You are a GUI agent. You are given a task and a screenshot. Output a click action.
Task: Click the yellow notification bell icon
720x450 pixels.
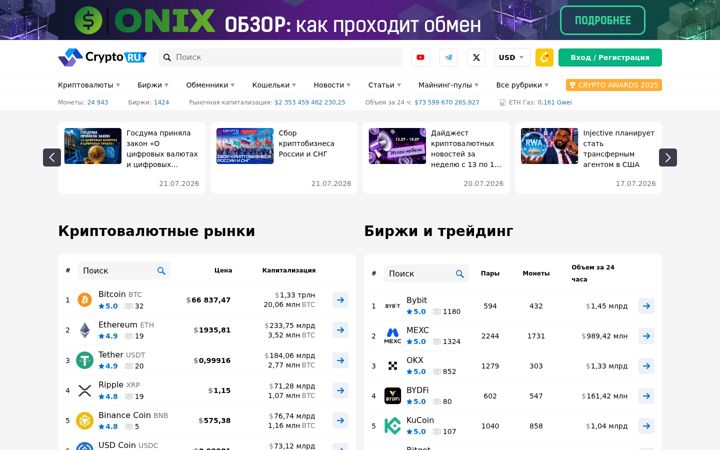coord(544,57)
